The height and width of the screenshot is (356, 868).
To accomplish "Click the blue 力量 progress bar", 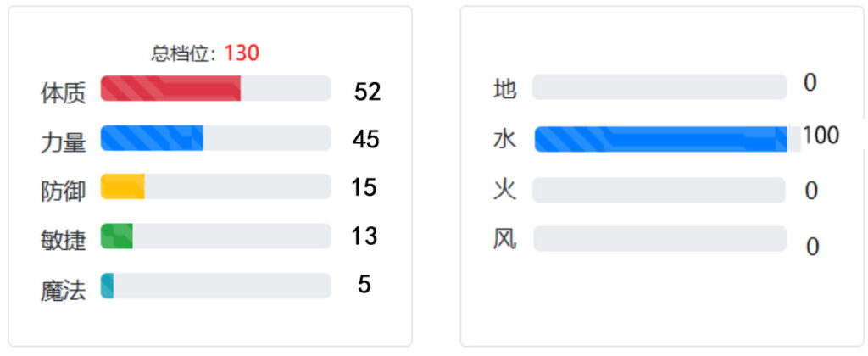I will (x=215, y=138).
